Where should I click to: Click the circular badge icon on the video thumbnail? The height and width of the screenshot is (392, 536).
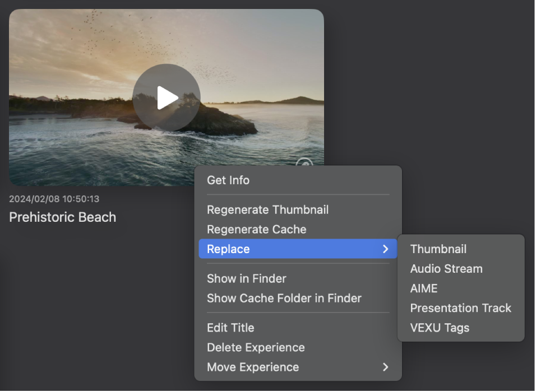303,165
